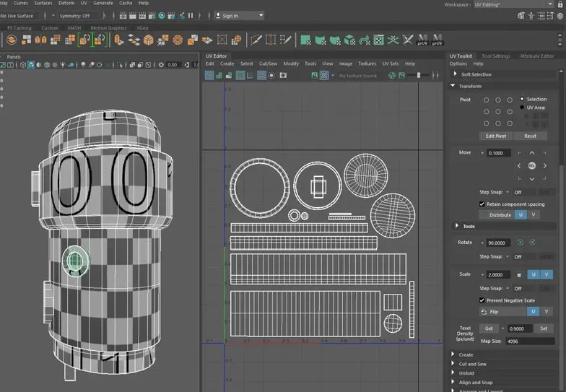Expand the Unfold section
The image size is (566, 392).
[x=453, y=373]
